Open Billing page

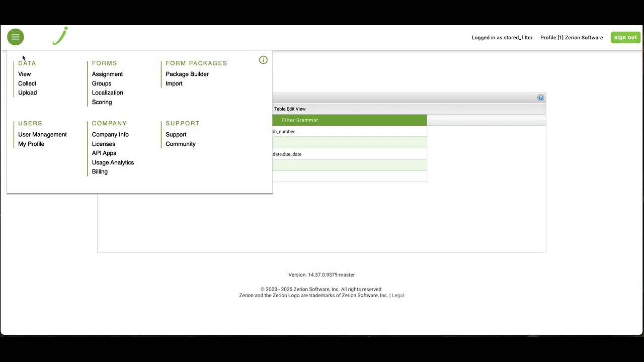click(100, 171)
